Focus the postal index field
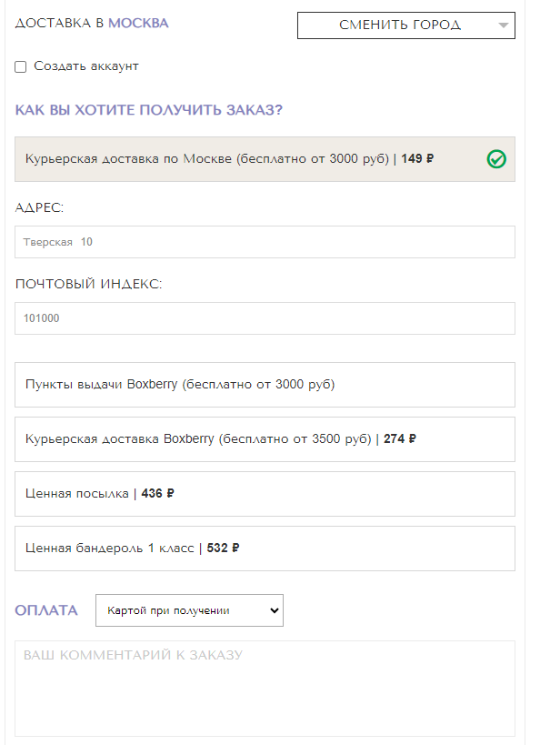 (265, 318)
